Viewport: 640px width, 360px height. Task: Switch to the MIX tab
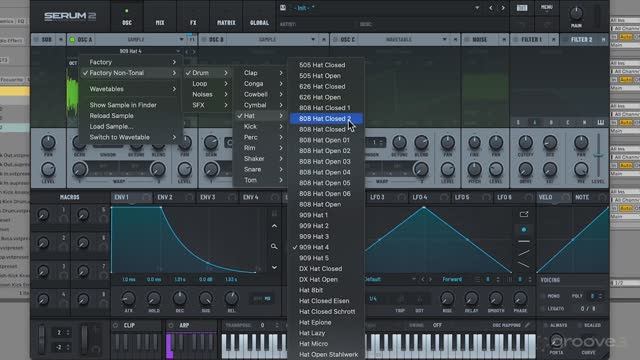tap(160, 23)
